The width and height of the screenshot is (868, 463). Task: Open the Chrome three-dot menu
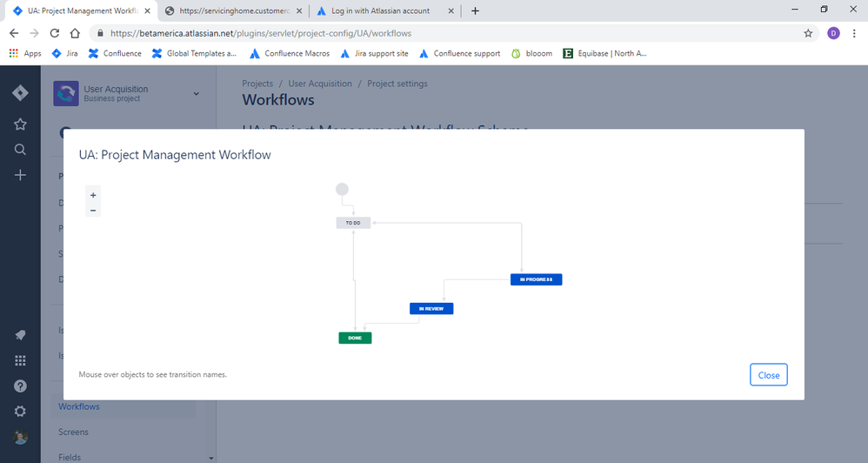coord(854,33)
